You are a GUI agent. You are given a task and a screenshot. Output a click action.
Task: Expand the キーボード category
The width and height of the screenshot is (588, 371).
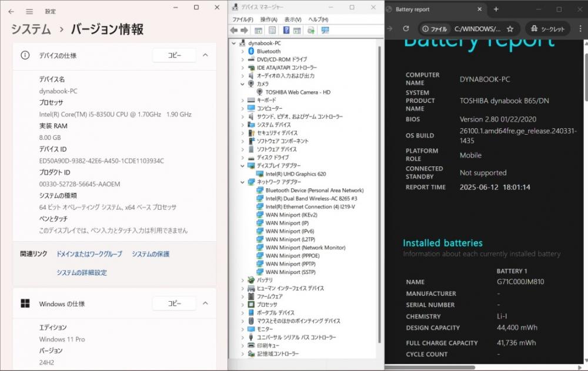click(x=243, y=101)
